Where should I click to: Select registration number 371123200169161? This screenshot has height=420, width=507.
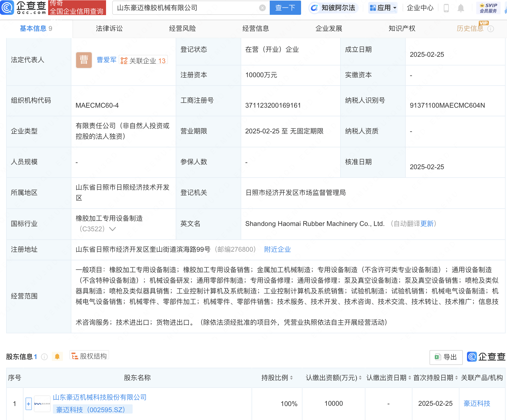(x=273, y=105)
